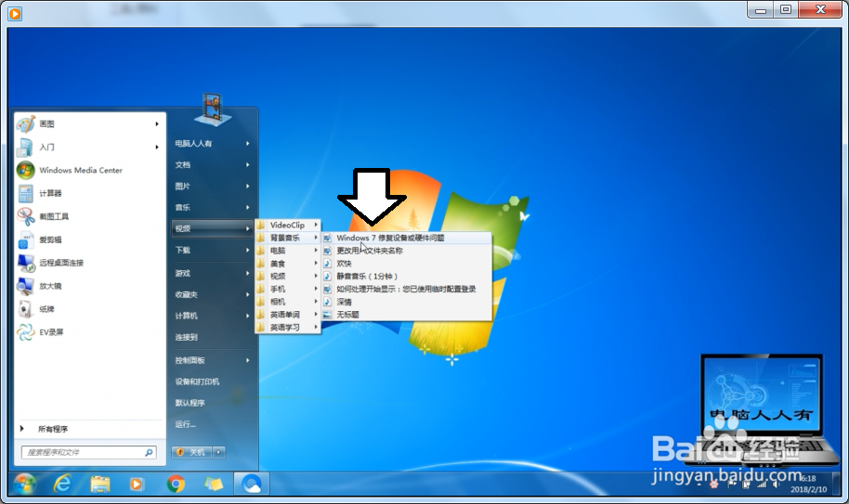Open 视频 folder inside the videos submenu
The image size is (849, 504).
coord(288,277)
